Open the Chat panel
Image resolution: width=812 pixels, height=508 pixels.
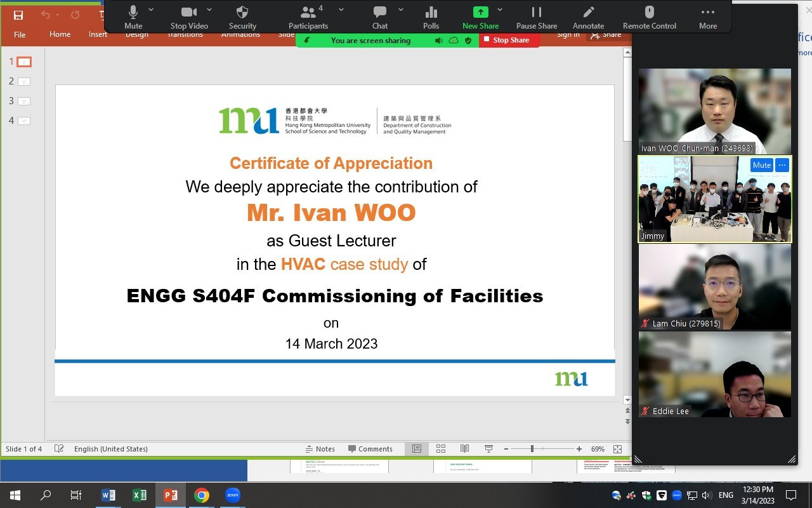click(x=380, y=17)
